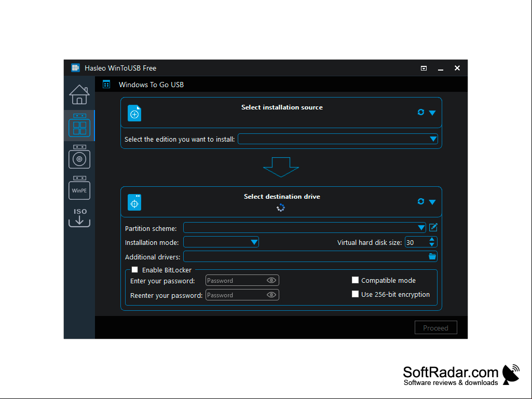Browse for additional drivers folder
Screen dimensions: 532x399
pyautogui.click(x=432, y=256)
